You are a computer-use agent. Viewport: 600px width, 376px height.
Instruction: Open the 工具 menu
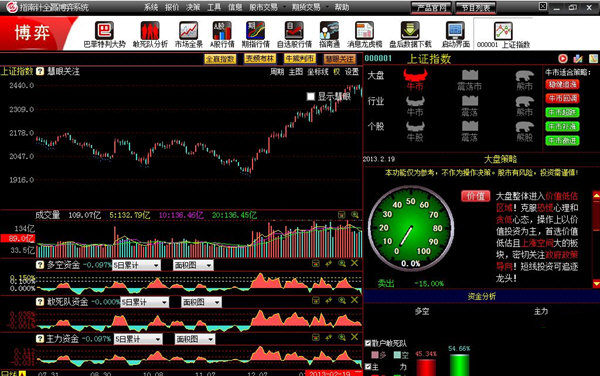tap(214, 7)
